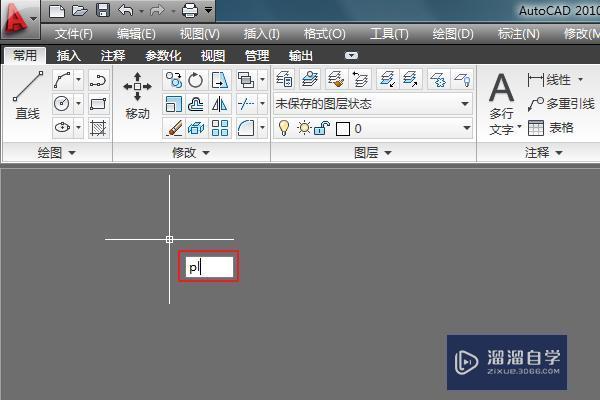Select the mirror tool
Screen dimensions: 600x400
(220, 104)
